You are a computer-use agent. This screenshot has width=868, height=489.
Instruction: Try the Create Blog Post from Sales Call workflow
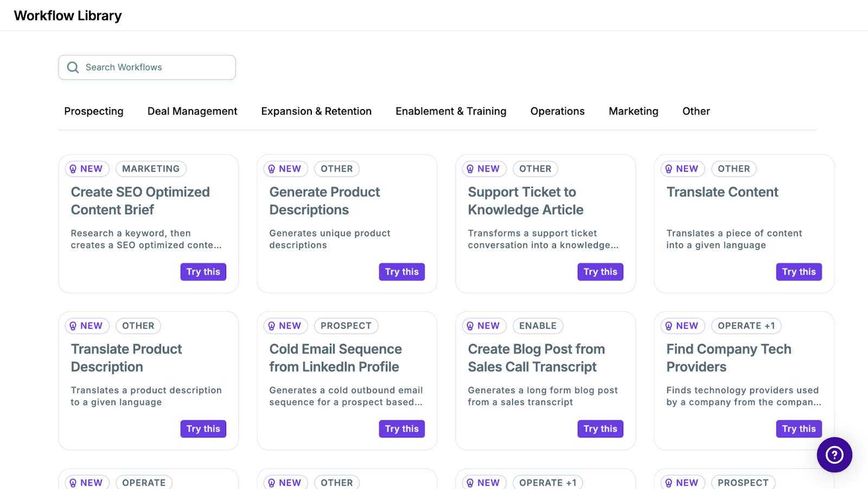click(600, 429)
